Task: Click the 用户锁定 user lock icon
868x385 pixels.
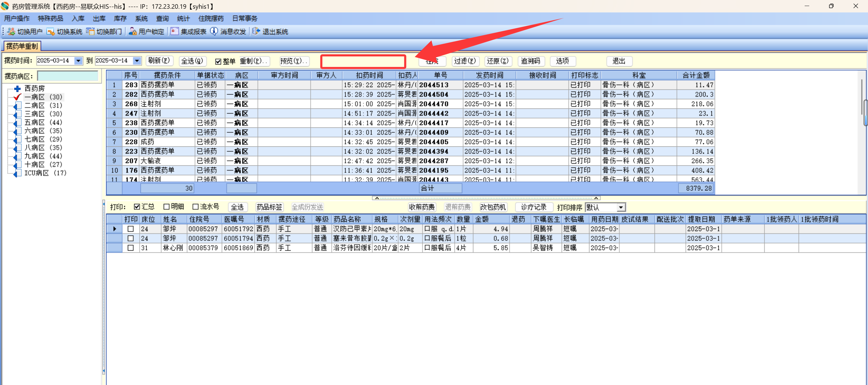Action: 132,31
